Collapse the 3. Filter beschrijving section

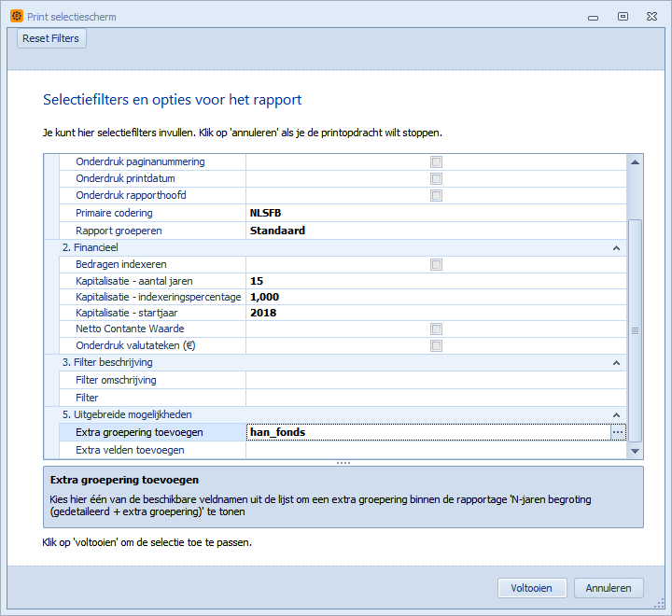616,363
